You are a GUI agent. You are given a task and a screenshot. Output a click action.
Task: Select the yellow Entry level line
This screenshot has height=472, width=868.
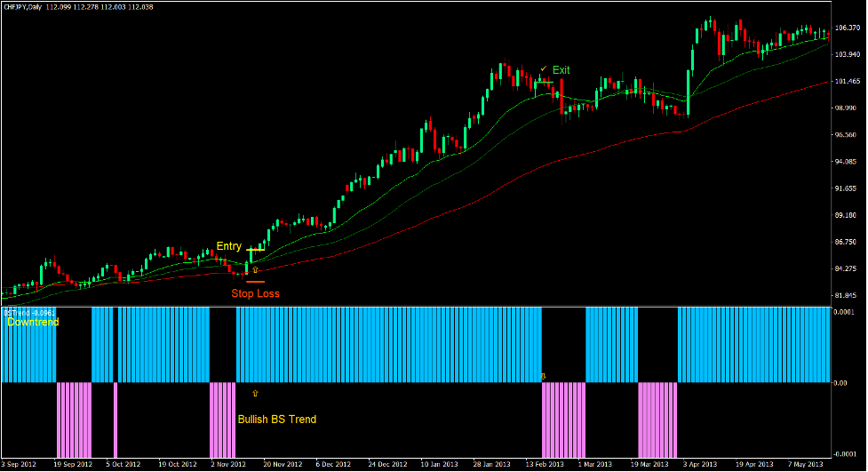coord(256,250)
